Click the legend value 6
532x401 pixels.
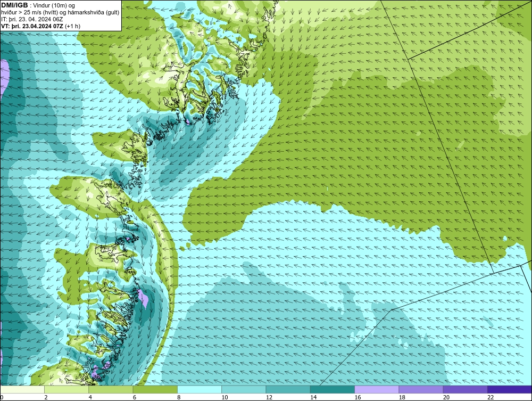135,397
